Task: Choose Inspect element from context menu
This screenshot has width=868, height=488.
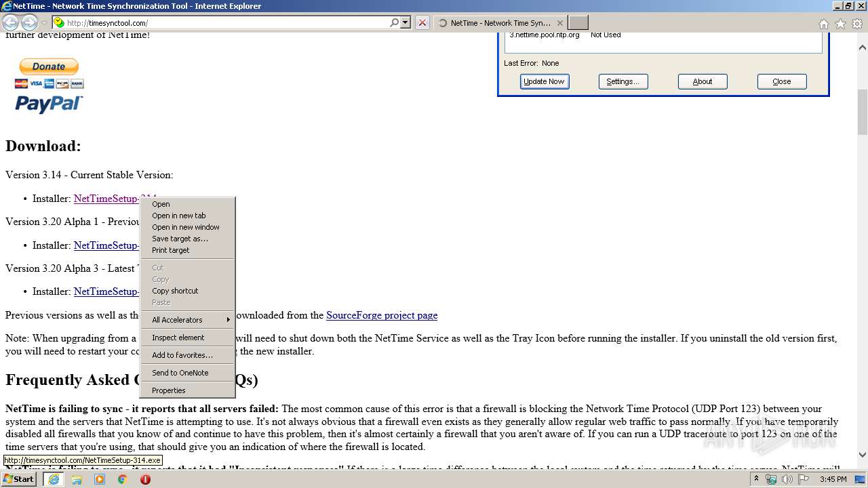Action: point(187,338)
